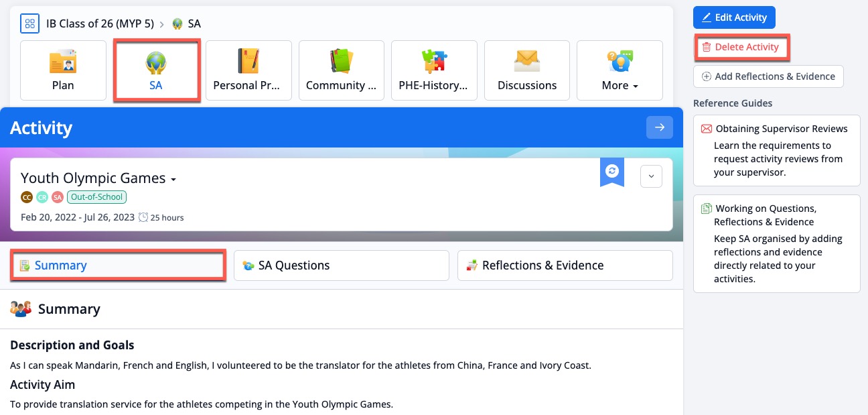
Task: Click the Edit Activity button
Action: click(734, 17)
